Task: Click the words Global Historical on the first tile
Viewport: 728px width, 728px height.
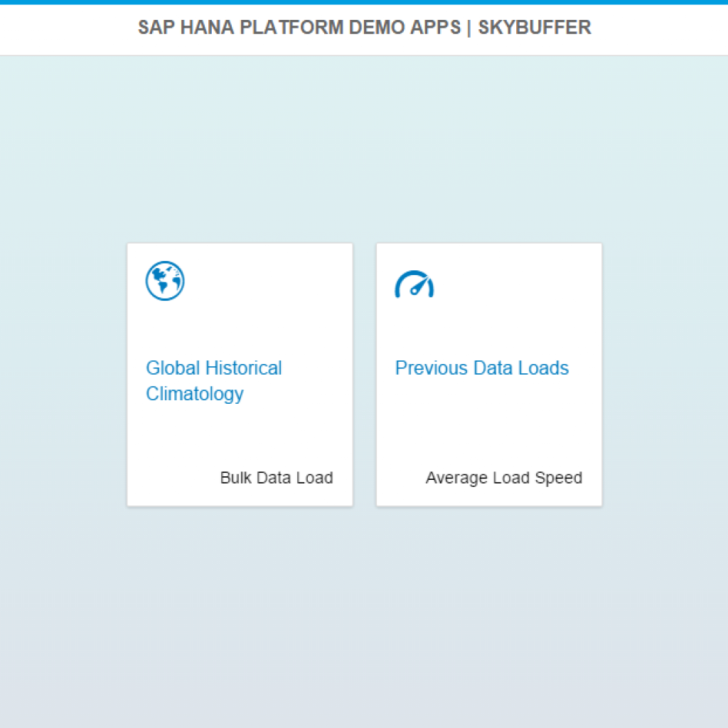Action: [213, 368]
